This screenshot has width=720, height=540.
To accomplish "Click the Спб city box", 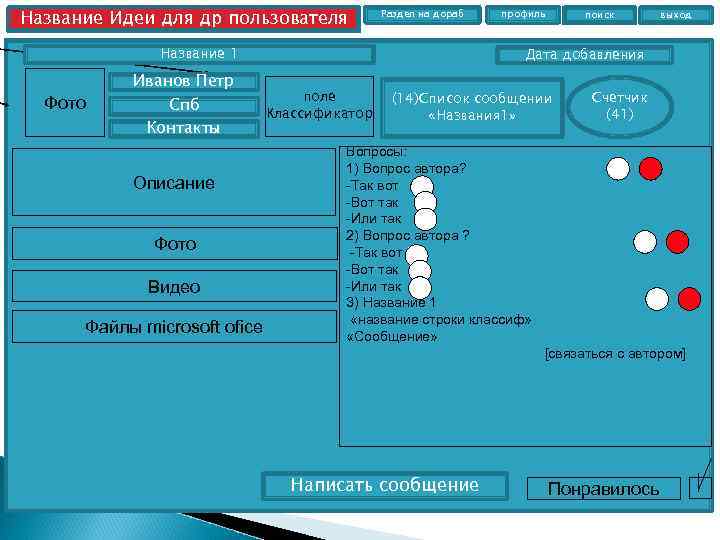I will click(184, 105).
